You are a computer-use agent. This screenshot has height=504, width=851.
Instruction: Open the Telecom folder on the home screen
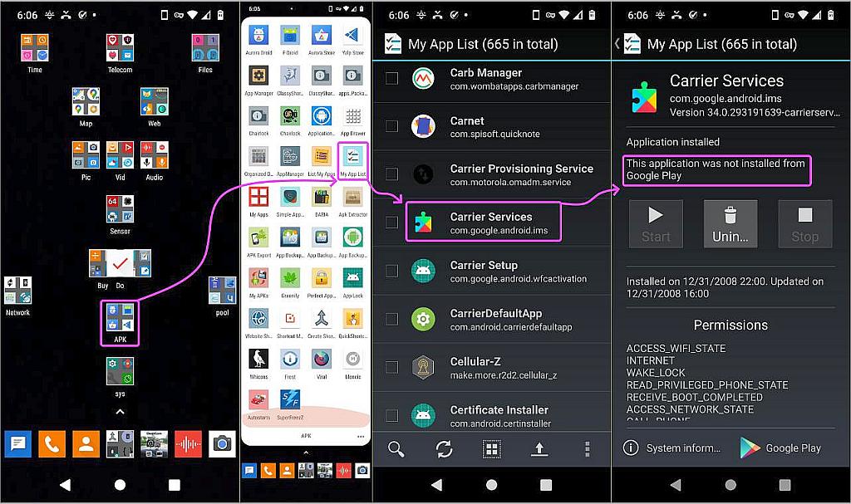(x=120, y=53)
